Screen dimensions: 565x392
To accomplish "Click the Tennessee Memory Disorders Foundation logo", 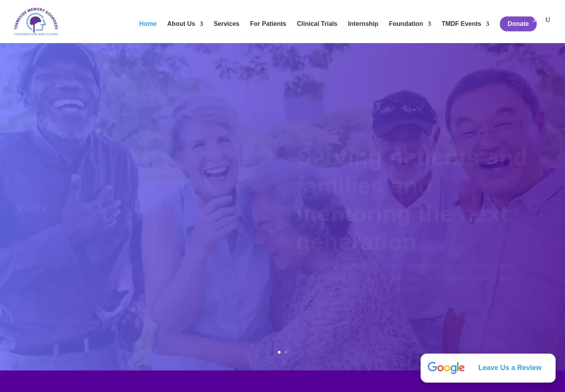I will pos(36,22).
